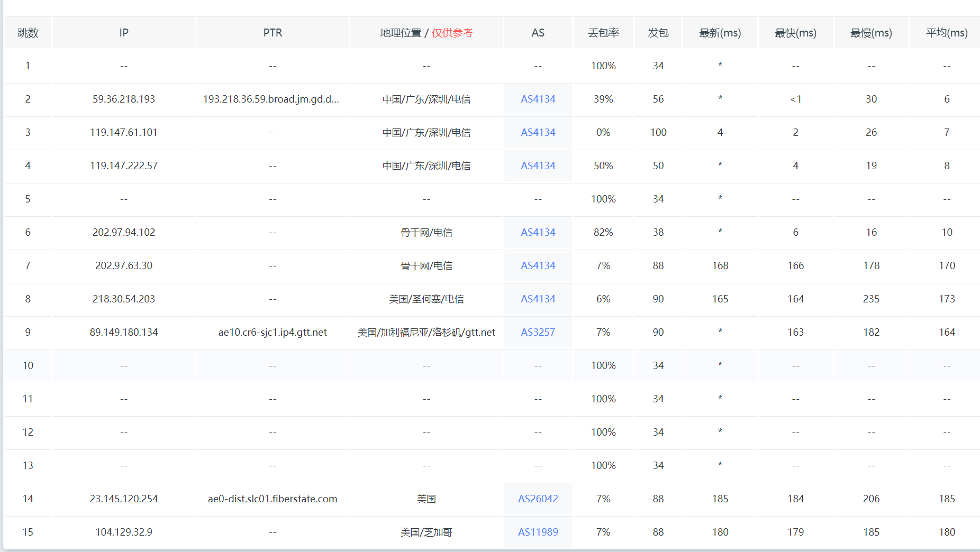This screenshot has height=552, width=980.
Task: Click the 最快(ms) column header
Action: click(796, 33)
